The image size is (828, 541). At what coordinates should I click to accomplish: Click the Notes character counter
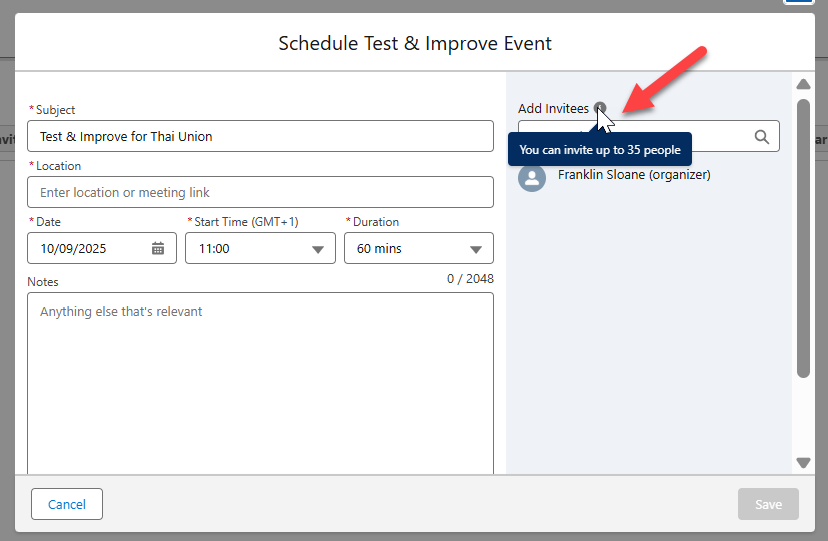pyautogui.click(x=470, y=279)
